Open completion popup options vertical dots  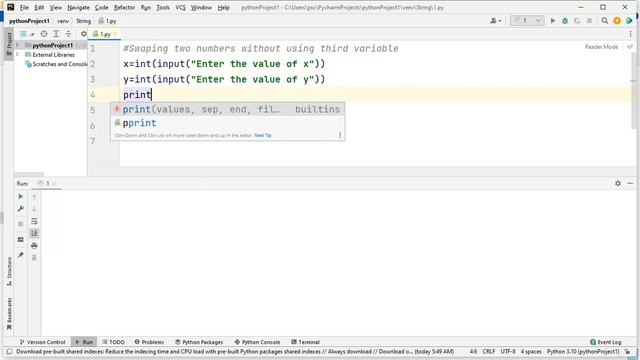340,135
